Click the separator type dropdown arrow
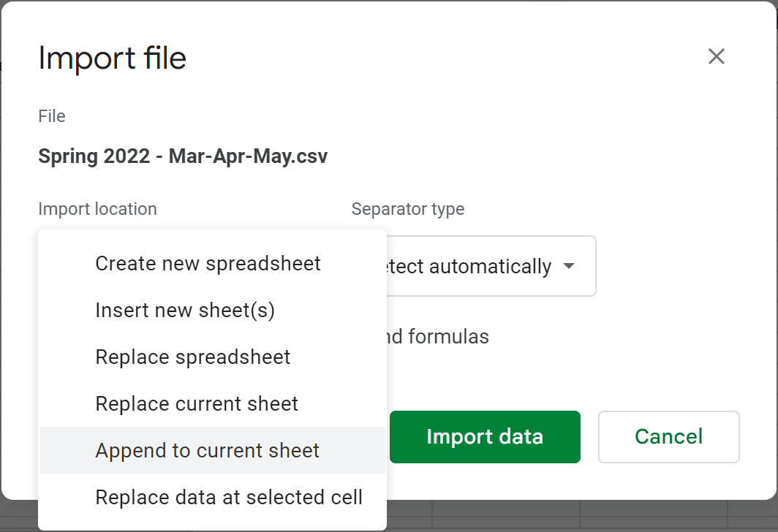The image size is (778, 532). click(569, 266)
